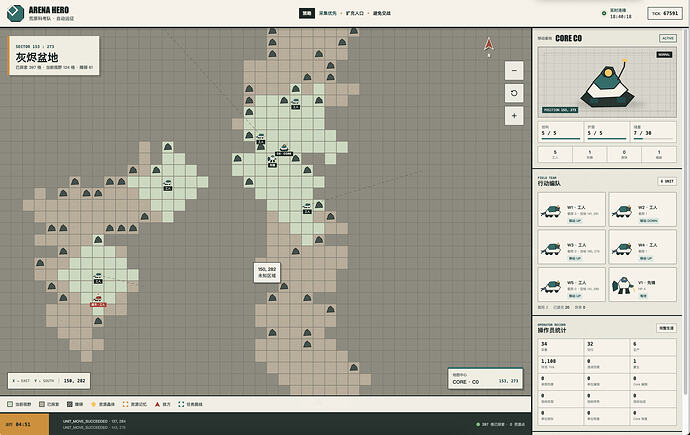Zoom in the map with plus button

[x=514, y=116]
